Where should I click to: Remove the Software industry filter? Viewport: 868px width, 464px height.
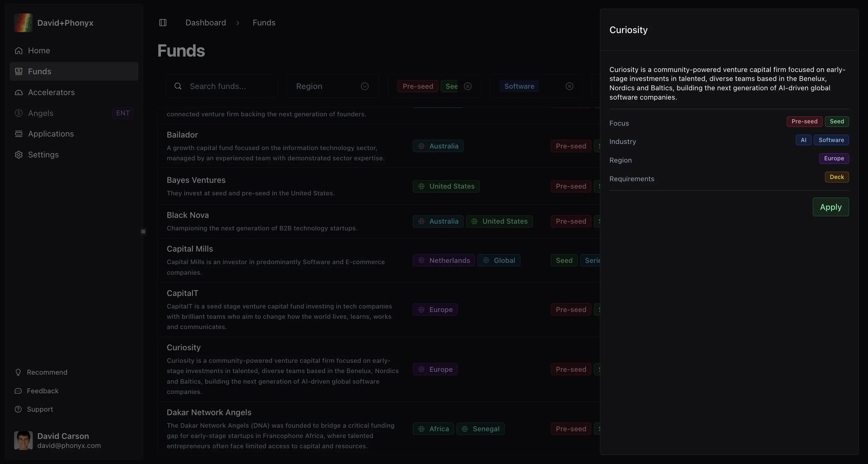(569, 86)
